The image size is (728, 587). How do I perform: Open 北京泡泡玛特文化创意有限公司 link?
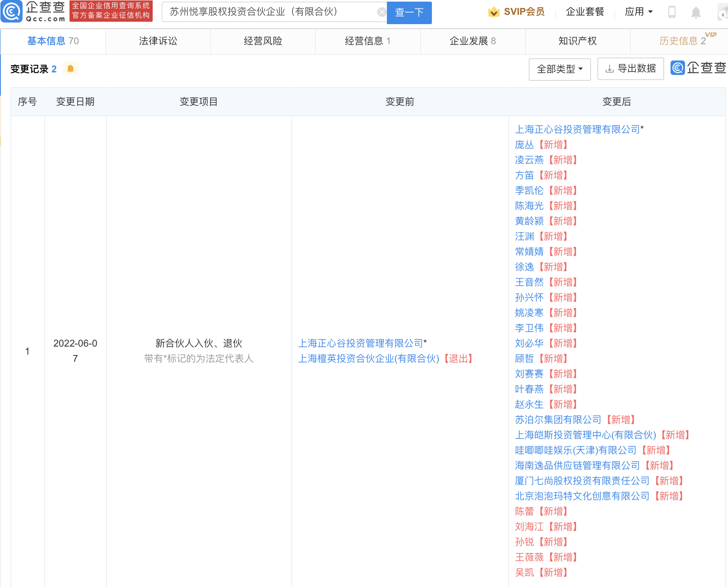[582, 496]
